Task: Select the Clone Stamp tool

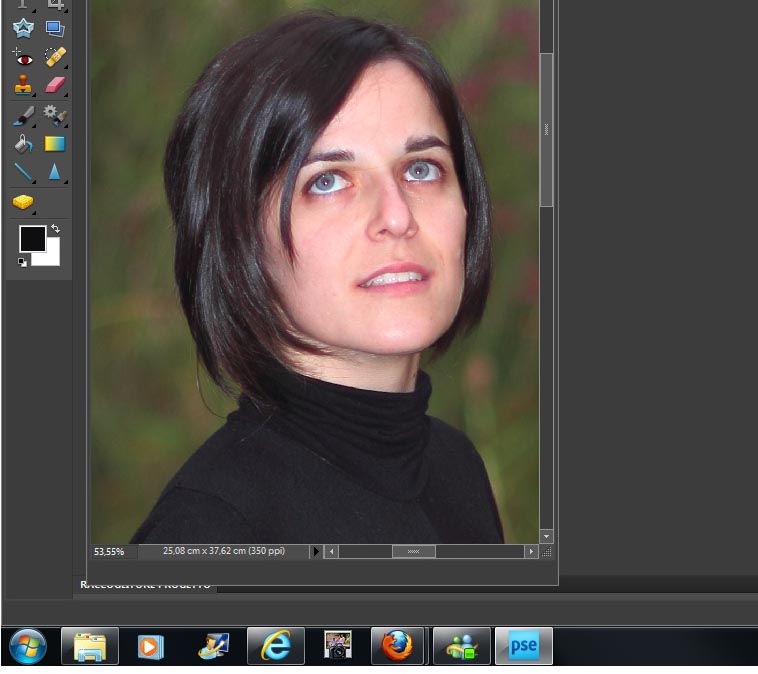Action: pos(23,86)
